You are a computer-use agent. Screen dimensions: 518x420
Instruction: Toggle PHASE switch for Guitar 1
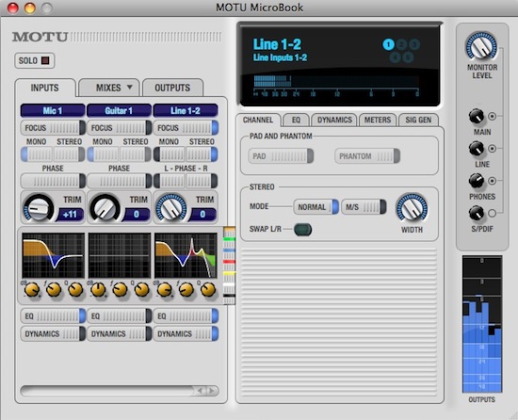(120, 181)
